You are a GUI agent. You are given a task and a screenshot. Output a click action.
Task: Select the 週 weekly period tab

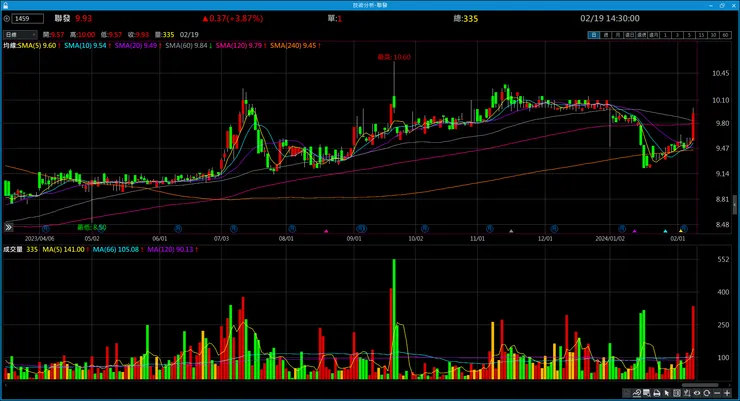tap(606, 35)
